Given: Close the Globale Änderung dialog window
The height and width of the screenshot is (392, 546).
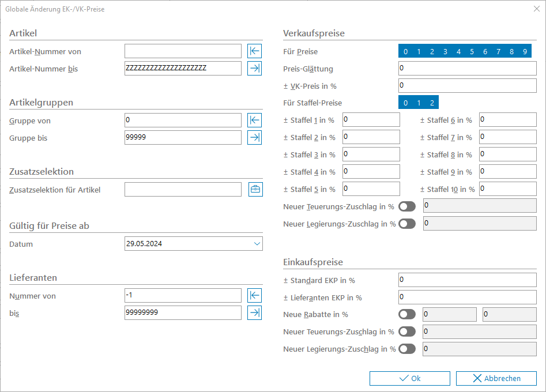Looking at the screenshot, I should 536,9.
